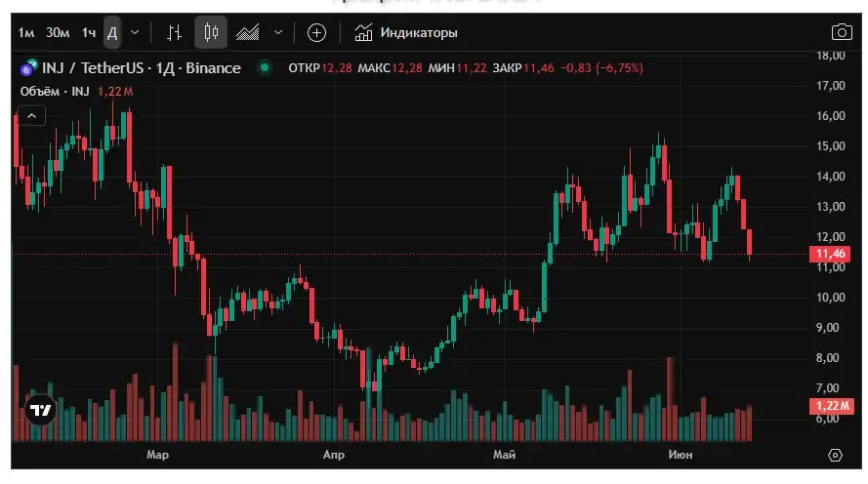The height and width of the screenshot is (484, 868).
Task: Click the МАКС 12,28 high value
Action: pyautogui.click(x=390, y=68)
